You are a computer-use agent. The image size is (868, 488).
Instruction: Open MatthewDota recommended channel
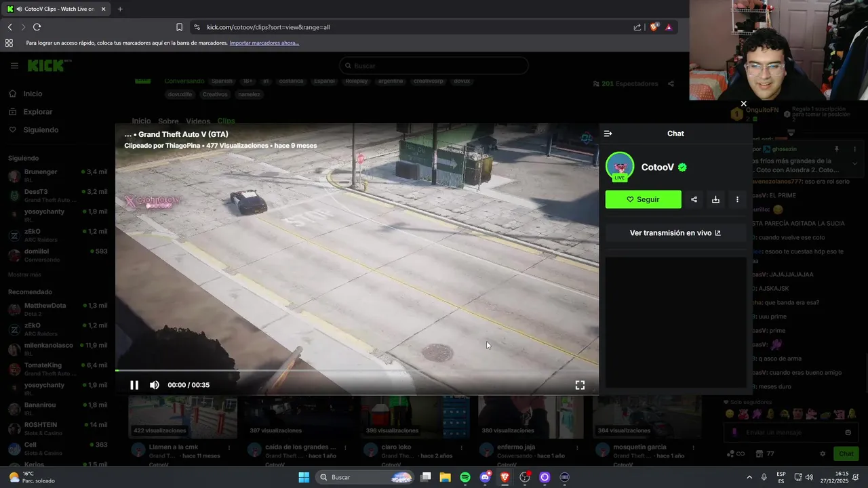58,309
